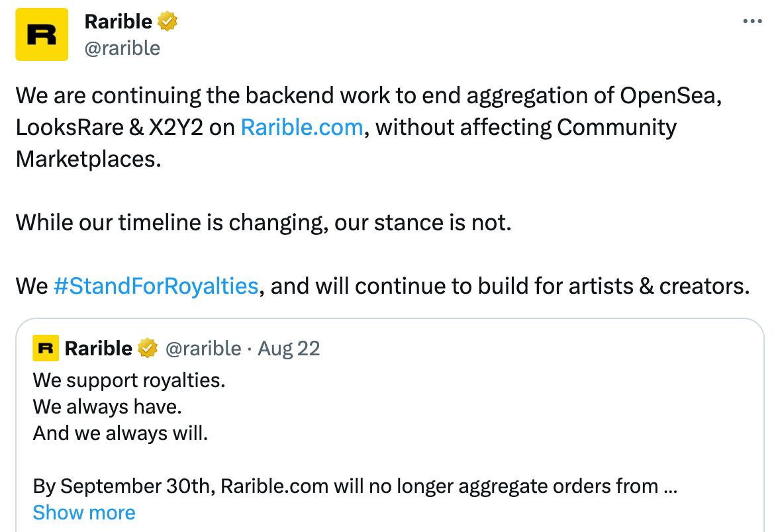Click "Marketplaces." word ending first paragraph
The image size is (776, 532).
point(88,159)
